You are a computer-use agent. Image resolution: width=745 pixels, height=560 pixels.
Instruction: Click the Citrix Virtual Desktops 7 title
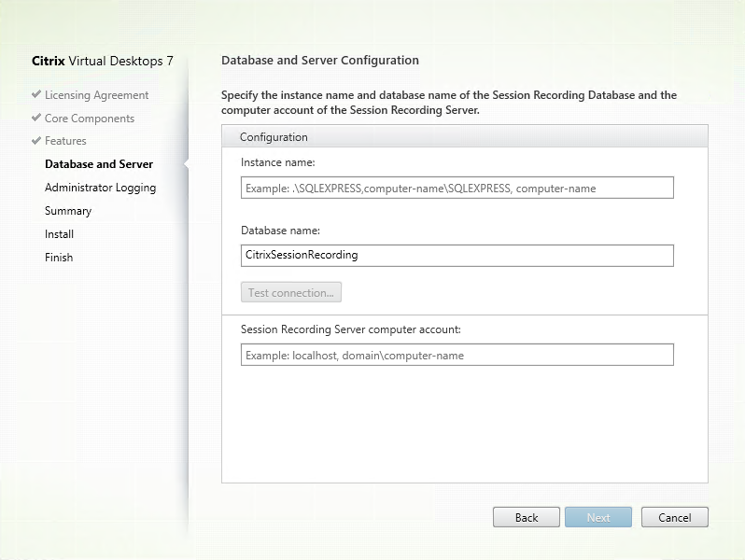click(103, 62)
